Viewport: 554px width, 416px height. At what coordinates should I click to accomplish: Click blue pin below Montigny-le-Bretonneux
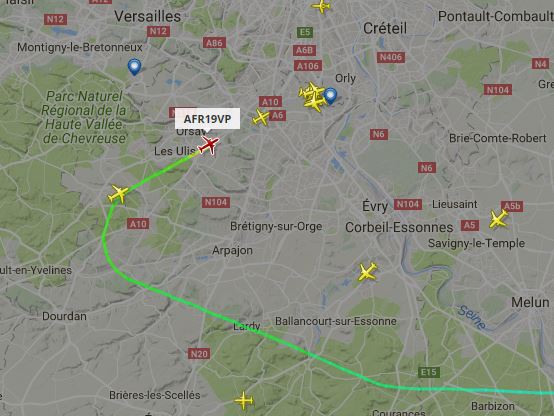[x=134, y=66]
